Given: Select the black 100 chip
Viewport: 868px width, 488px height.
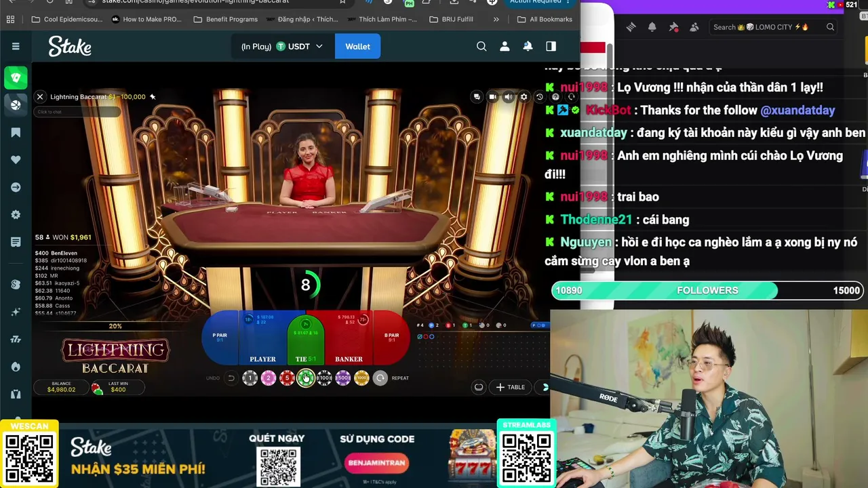Looking at the screenshot, I should (x=324, y=378).
